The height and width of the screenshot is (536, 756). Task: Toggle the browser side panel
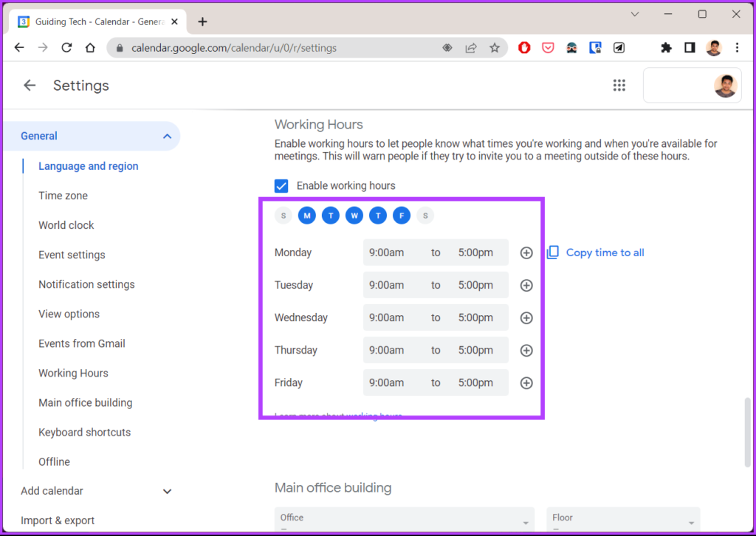pyautogui.click(x=690, y=48)
